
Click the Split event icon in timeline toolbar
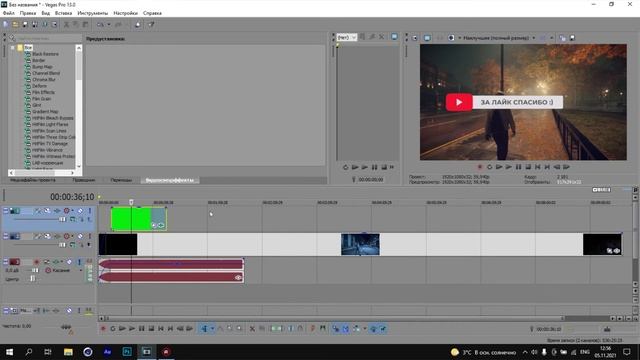291,329
